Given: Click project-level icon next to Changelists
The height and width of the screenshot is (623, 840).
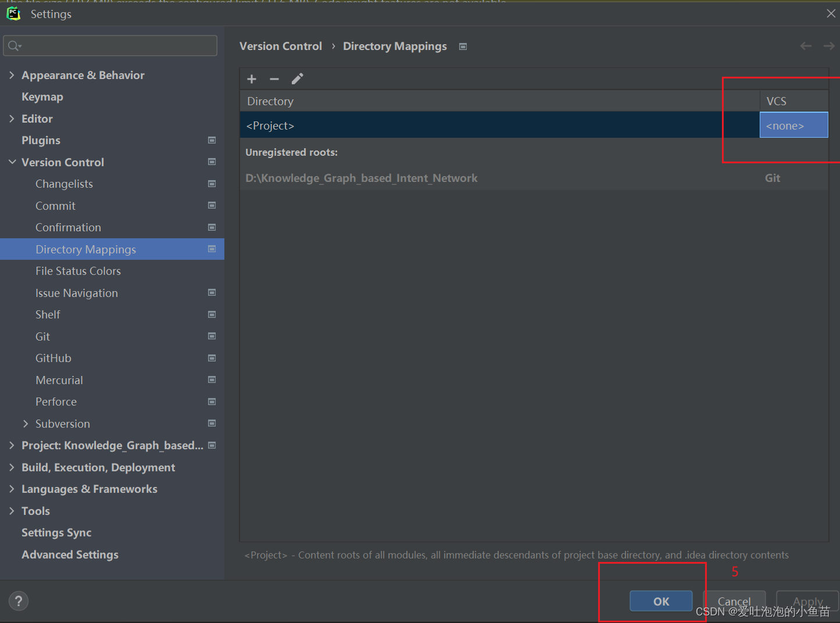Looking at the screenshot, I should [x=212, y=184].
